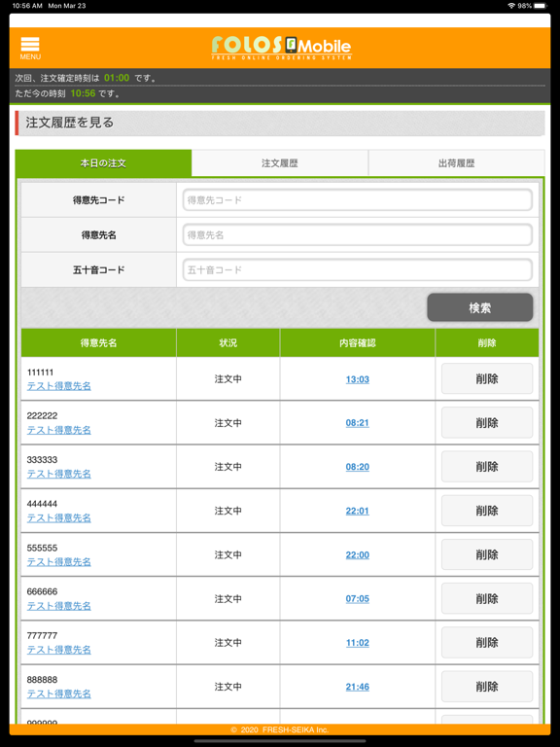Click the 得意先名 column header
Viewport: 560px width, 747px height.
[x=98, y=342]
